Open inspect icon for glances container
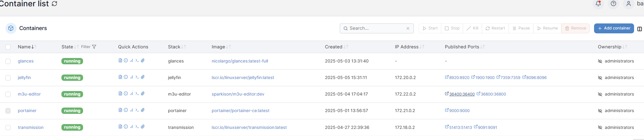Screen dimensions: 644x140 coord(126,60)
